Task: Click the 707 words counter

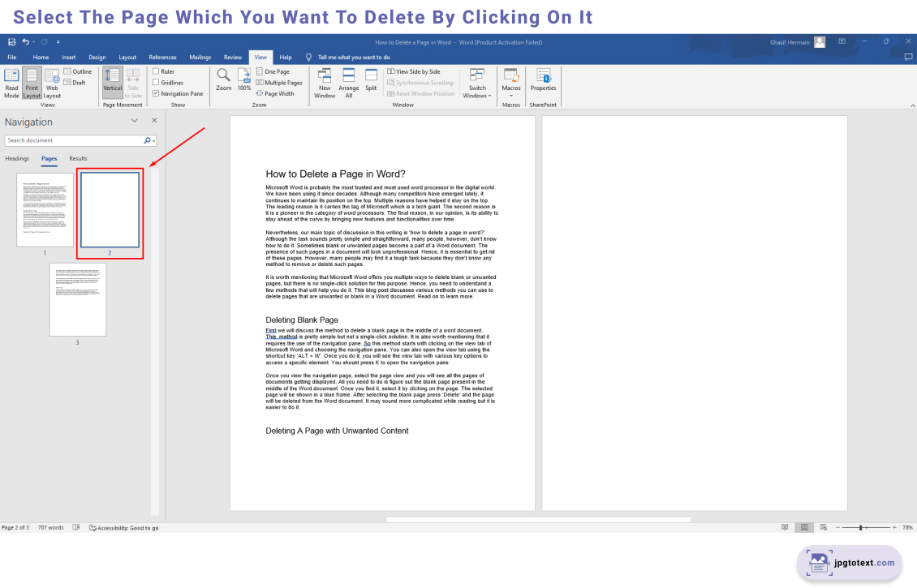Action: 51,528
